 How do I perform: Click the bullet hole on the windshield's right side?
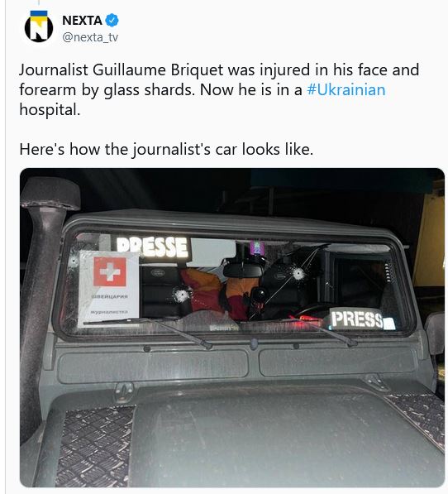tap(298, 273)
